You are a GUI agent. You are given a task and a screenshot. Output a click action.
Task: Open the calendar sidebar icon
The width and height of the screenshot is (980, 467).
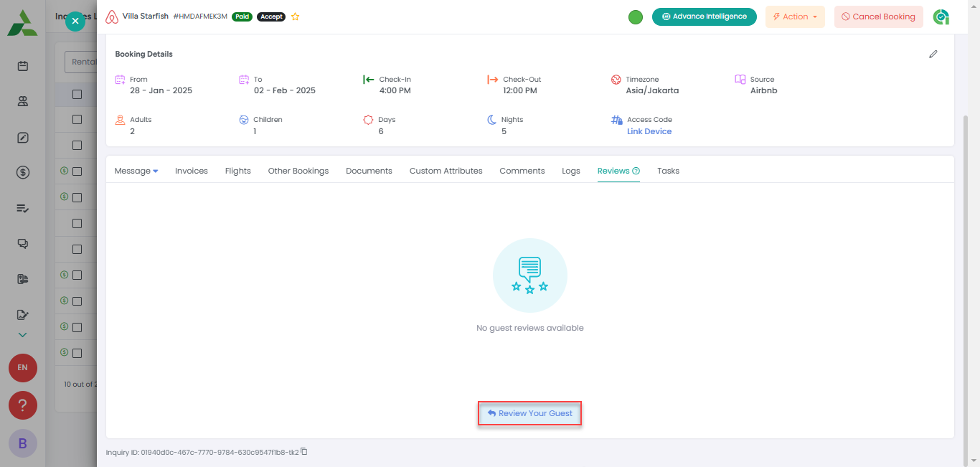point(23,66)
